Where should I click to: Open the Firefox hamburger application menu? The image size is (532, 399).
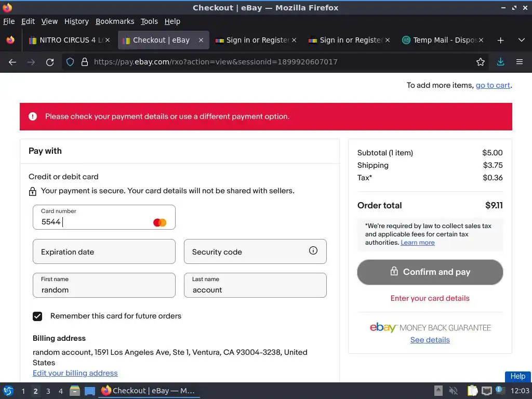[519, 62]
